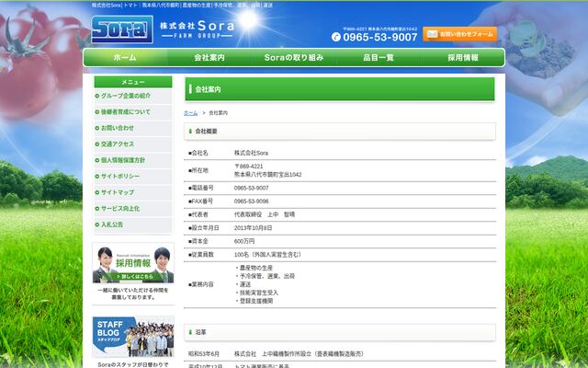Click the メニュー sidebar header
The height and width of the screenshot is (368, 588).
pos(133,82)
